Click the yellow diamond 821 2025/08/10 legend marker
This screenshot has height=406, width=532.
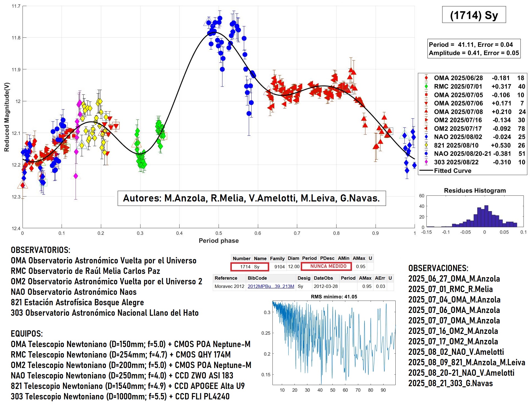(x=426, y=145)
